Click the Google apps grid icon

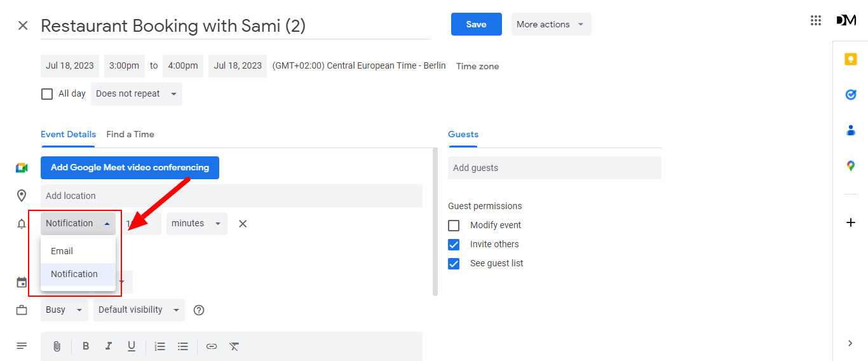pyautogui.click(x=816, y=20)
